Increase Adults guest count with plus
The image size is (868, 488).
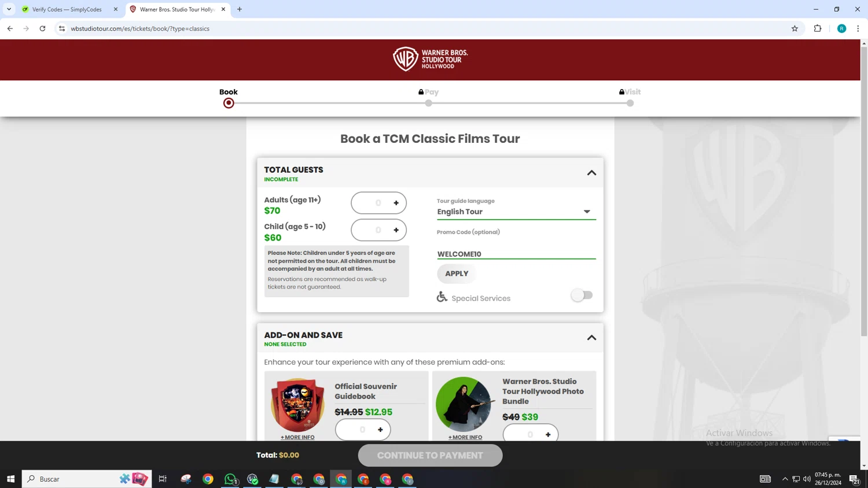click(396, 203)
